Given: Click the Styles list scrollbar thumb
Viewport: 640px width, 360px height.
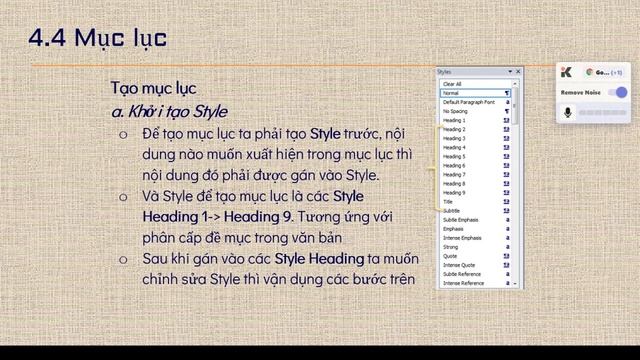Looking at the screenshot, I should [x=515, y=105].
